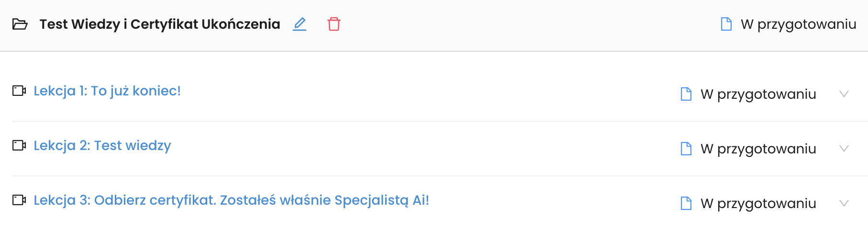Click video camera icon beside Lekcja 2

coord(19,145)
